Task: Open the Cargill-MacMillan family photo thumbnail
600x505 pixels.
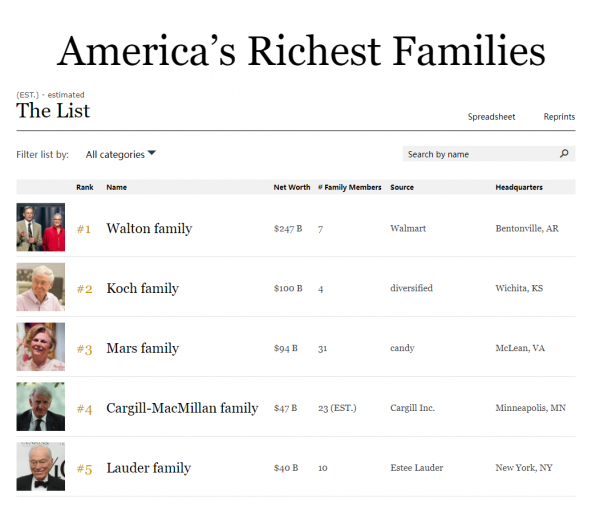Action: coord(41,407)
